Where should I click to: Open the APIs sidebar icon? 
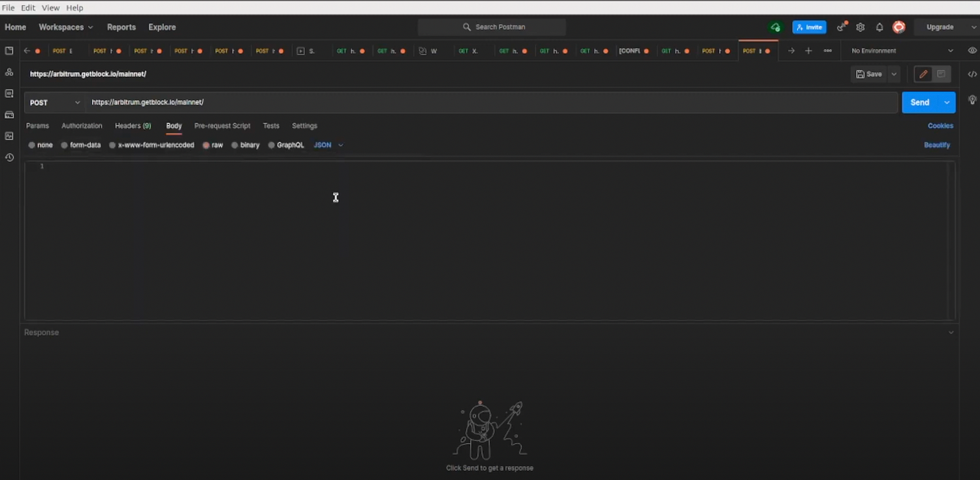click(x=9, y=72)
